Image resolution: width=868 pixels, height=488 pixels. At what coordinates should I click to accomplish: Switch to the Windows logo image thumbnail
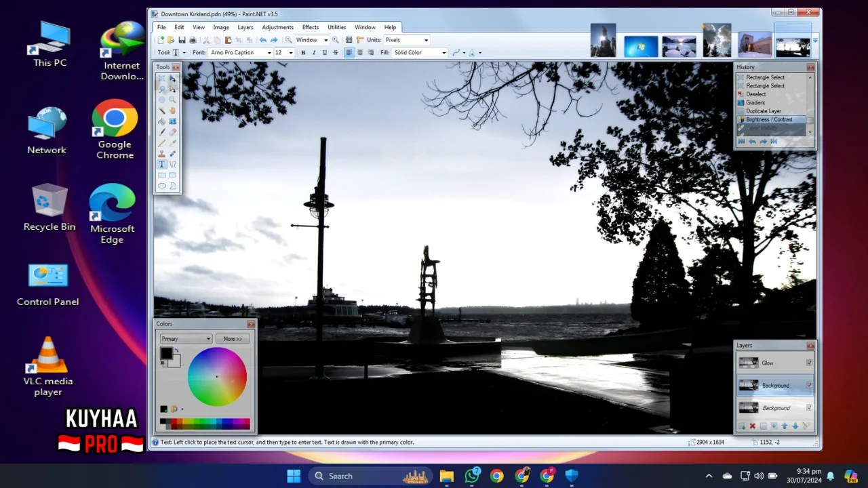coord(641,45)
